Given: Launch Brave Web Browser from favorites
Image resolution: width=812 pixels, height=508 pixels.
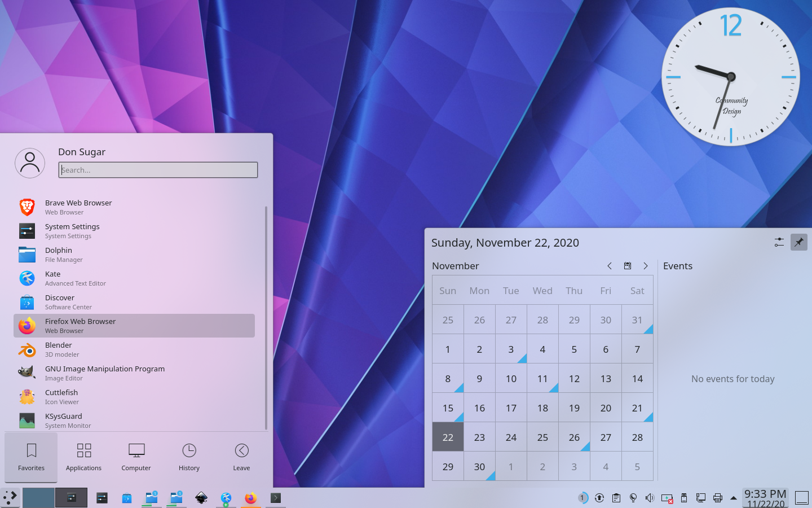Looking at the screenshot, I should click(x=134, y=207).
